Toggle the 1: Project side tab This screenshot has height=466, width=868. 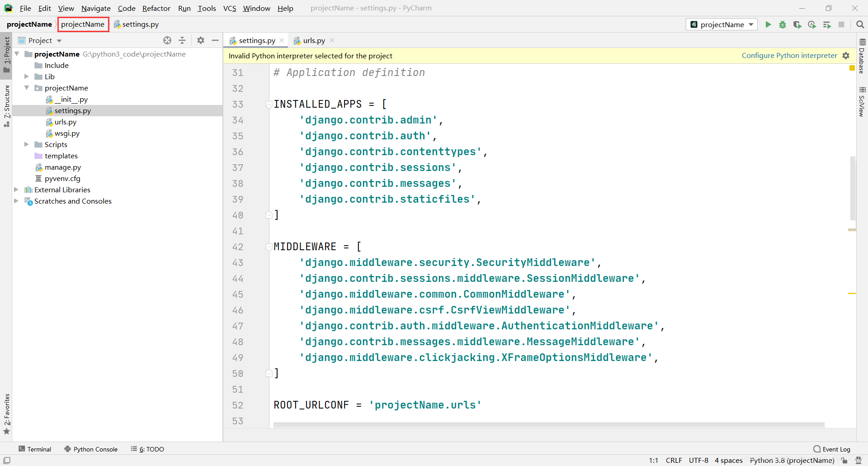(6, 54)
